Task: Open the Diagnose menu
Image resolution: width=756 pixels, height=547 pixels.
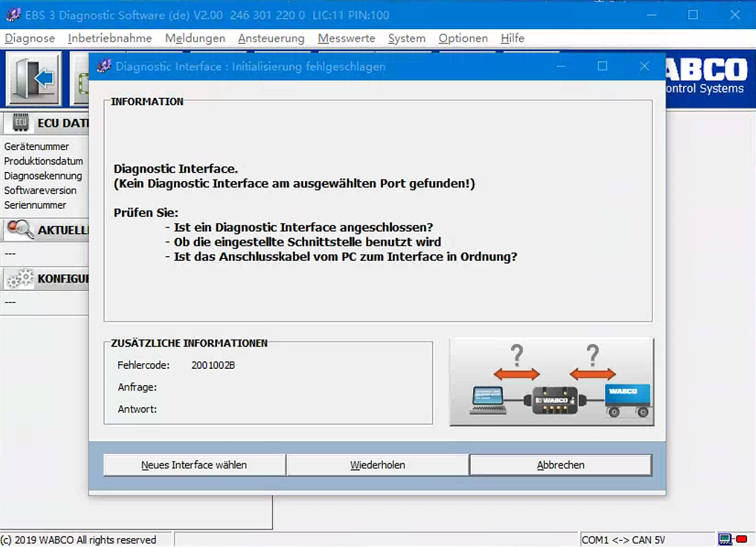Action: pos(30,38)
